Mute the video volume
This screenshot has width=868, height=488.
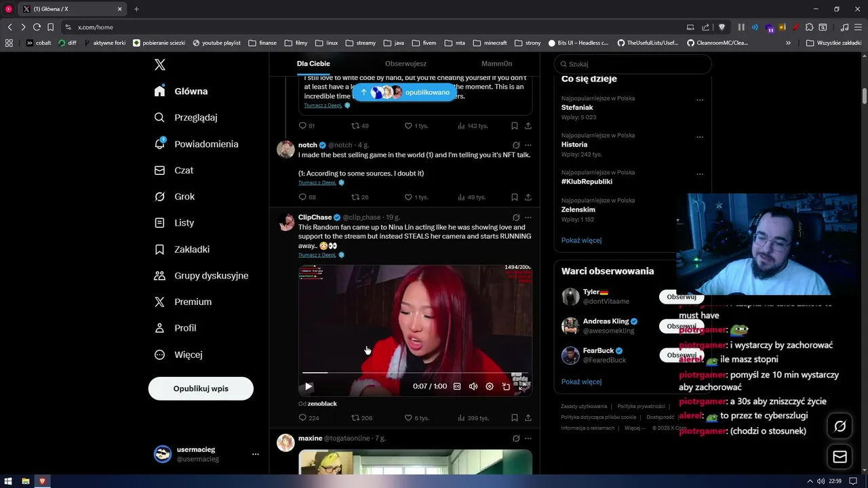pyautogui.click(x=473, y=386)
